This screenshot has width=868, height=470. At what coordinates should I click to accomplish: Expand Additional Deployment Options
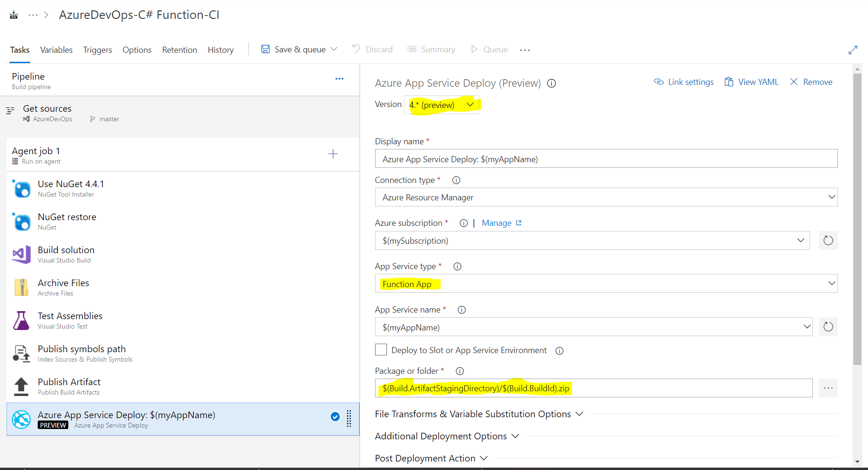pyautogui.click(x=447, y=436)
